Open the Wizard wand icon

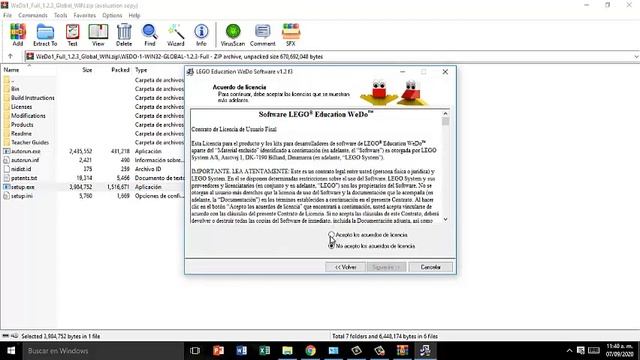click(176, 35)
